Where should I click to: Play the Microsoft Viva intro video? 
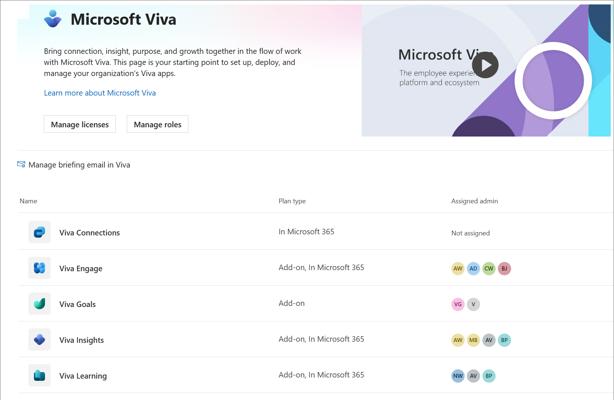tap(485, 65)
